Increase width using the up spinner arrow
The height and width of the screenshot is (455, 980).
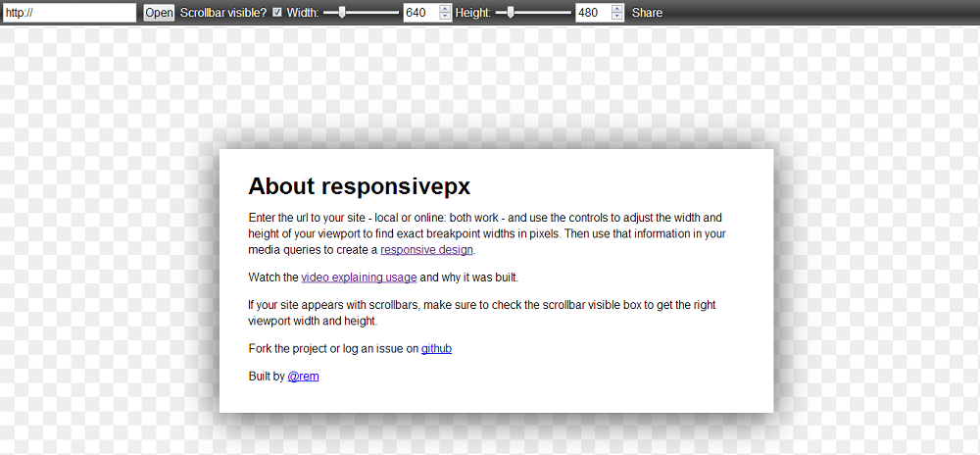(445, 9)
